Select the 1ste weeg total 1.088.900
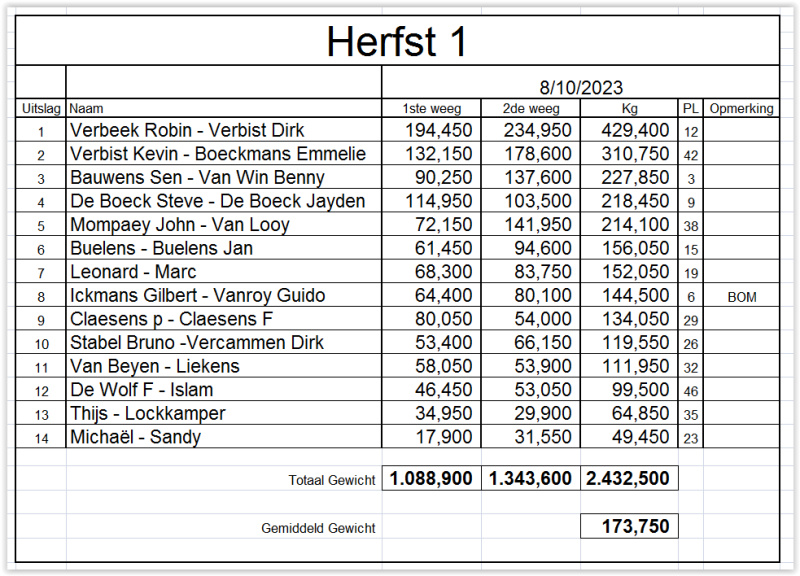 (431, 479)
